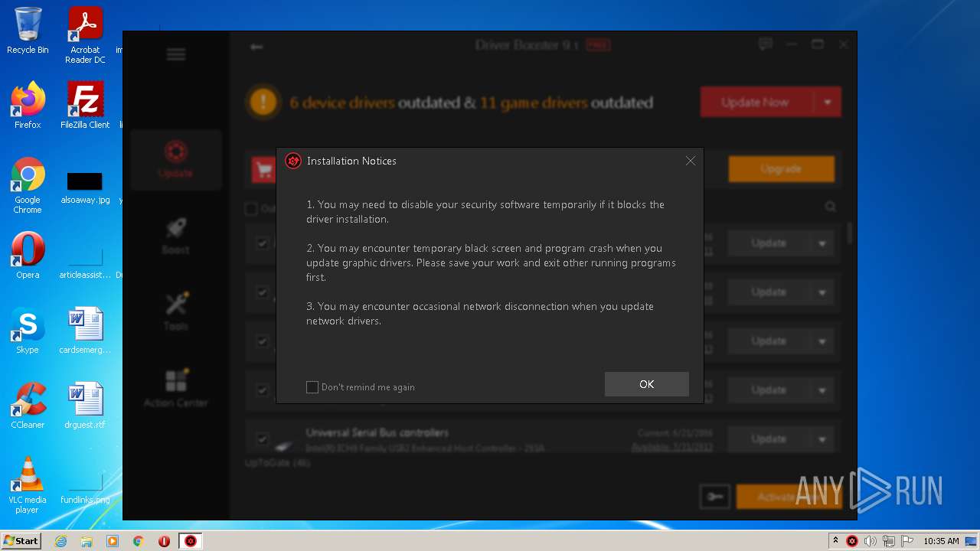980x551 pixels.
Task: Toggle the select-all checkbox above the driver list
Action: point(250,208)
